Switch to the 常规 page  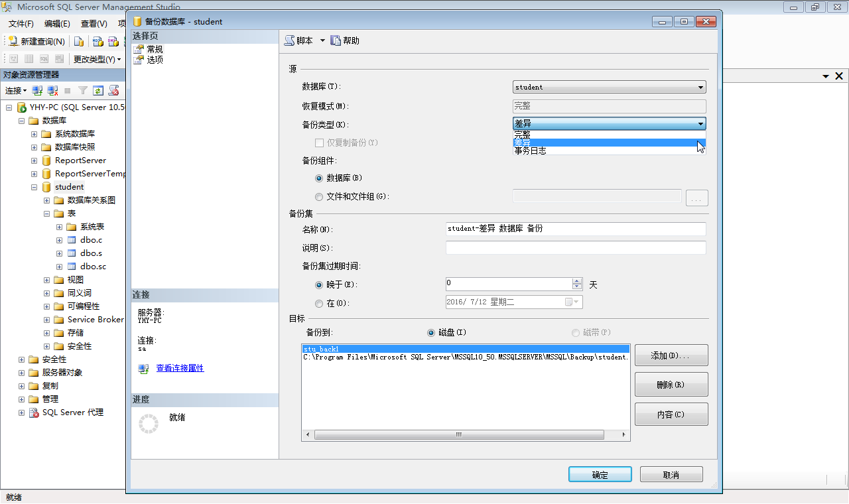[155, 49]
